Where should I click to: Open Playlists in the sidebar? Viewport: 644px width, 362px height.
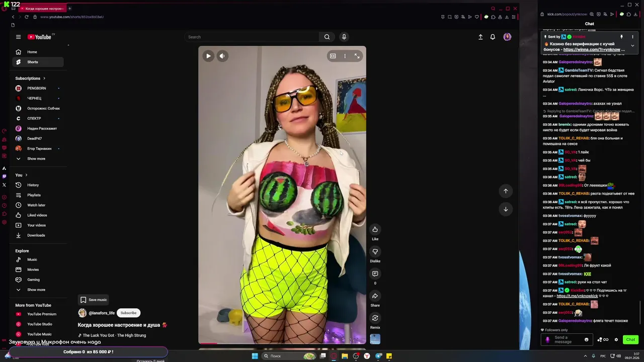point(38,195)
